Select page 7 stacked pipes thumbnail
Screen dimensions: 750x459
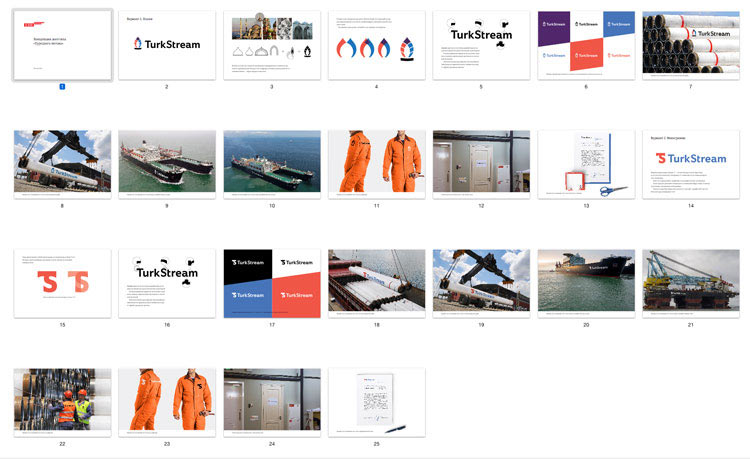click(x=691, y=45)
